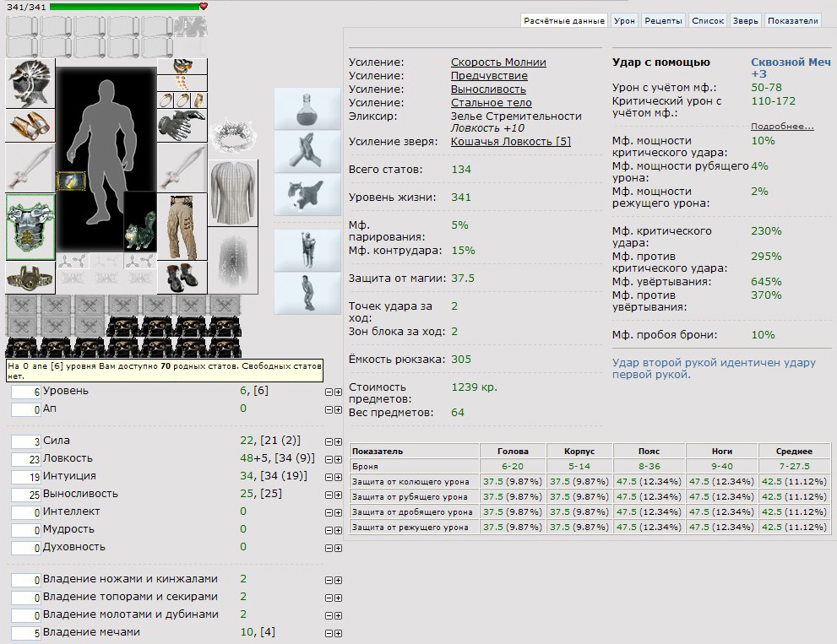
Task: Increase Владение молотами и дубинами plus button
Action: tap(338, 615)
